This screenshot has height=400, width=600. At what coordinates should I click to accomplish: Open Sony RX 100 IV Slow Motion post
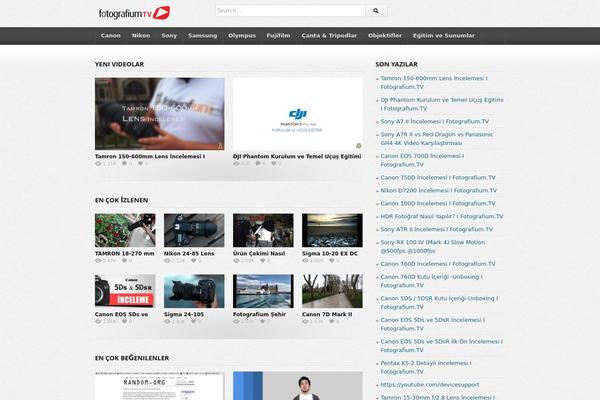(x=432, y=247)
